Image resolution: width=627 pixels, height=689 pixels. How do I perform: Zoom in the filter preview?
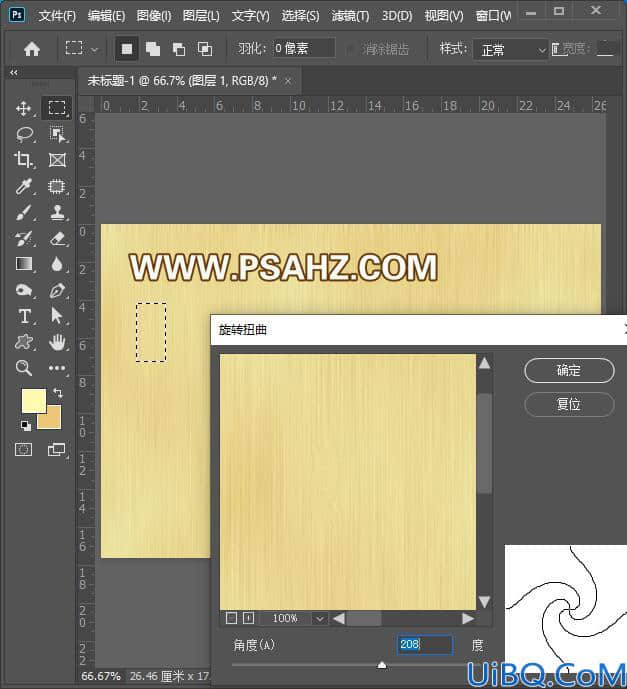click(248, 618)
